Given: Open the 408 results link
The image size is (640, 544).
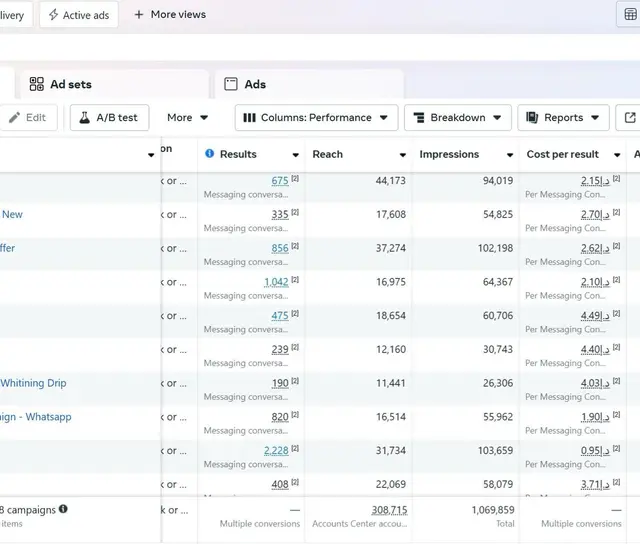Looking at the screenshot, I should coord(280,484).
